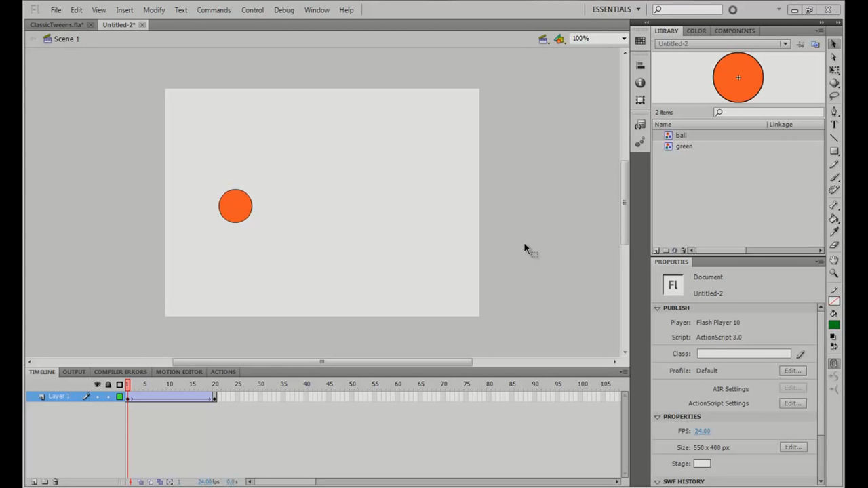
Task: Click the green fill color swatch
Action: [834, 325]
